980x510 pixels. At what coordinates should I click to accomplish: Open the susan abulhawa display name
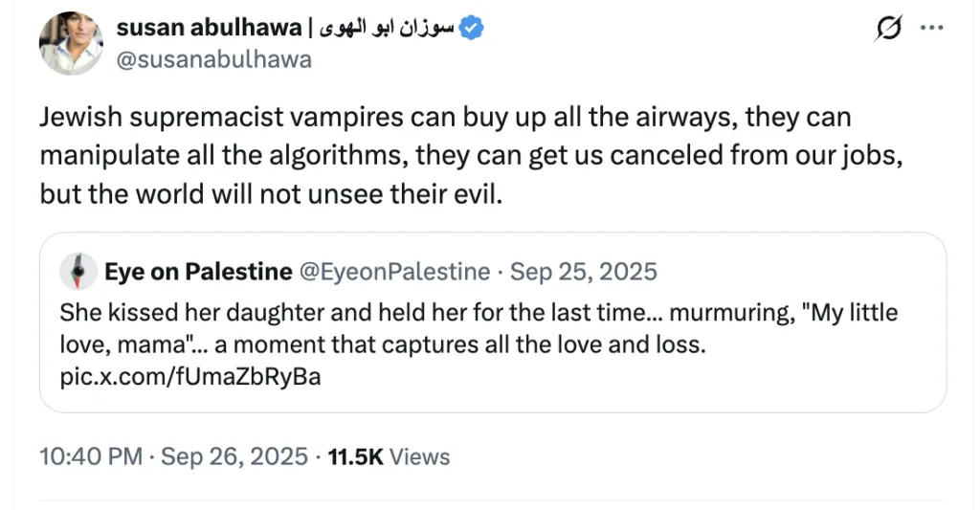209,29
